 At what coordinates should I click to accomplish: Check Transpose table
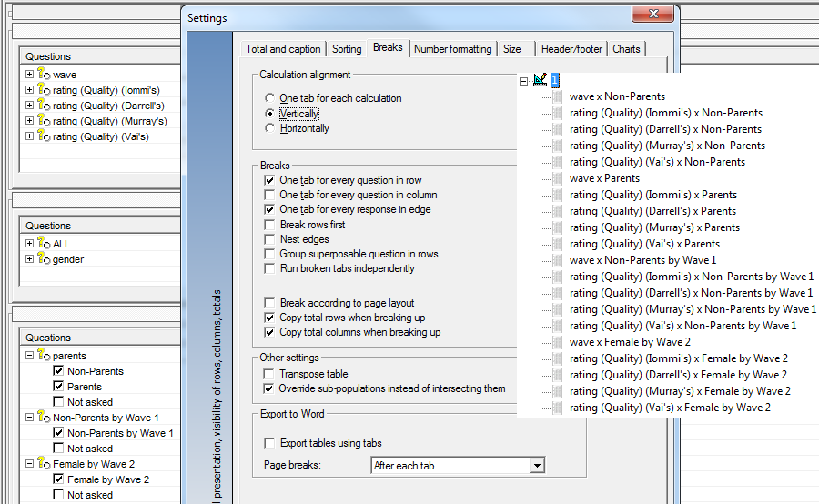(x=268, y=374)
